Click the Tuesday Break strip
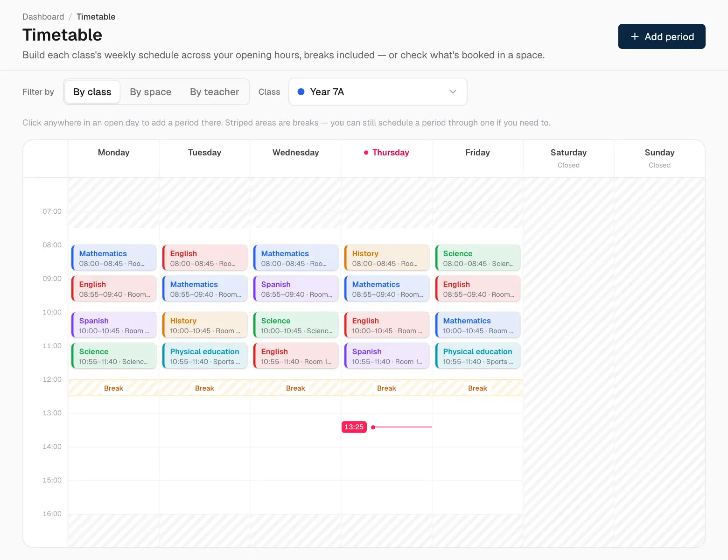Image resolution: width=728 pixels, height=560 pixels. tap(205, 388)
